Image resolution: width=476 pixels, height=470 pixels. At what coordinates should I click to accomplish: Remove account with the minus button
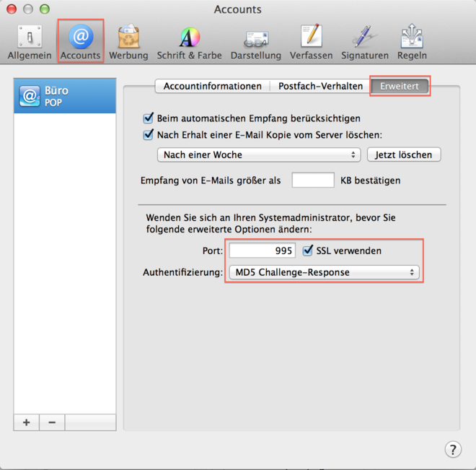click(x=52, y=422)
